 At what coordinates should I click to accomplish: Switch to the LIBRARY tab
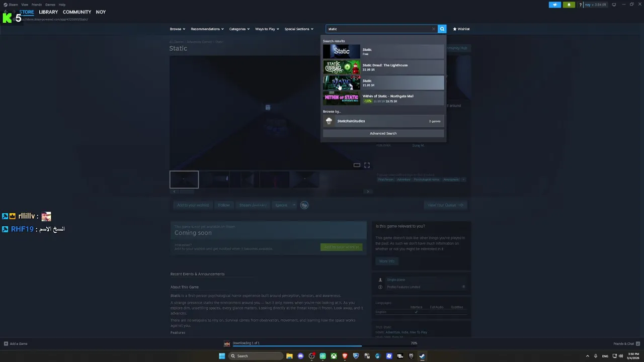(x=48, y=12)
